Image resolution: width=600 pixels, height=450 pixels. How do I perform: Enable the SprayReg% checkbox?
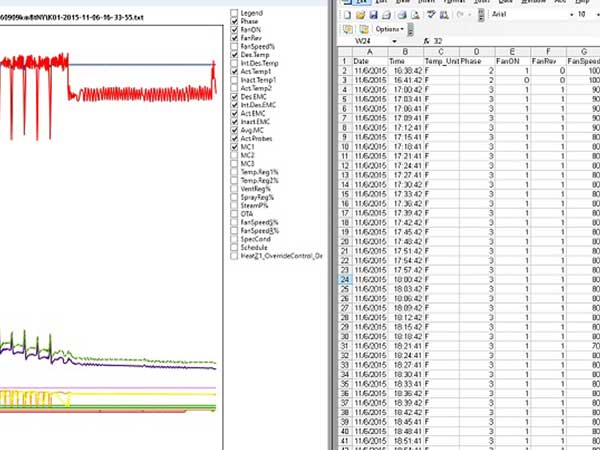coord(234,197)
